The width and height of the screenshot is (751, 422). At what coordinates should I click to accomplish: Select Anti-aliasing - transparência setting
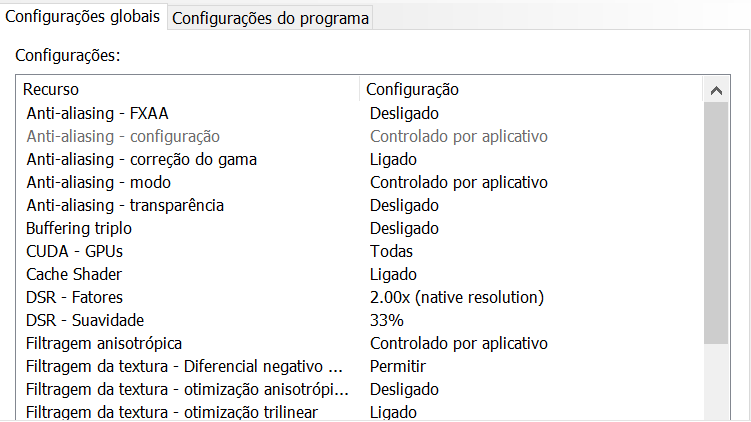(x=125, y=205)
